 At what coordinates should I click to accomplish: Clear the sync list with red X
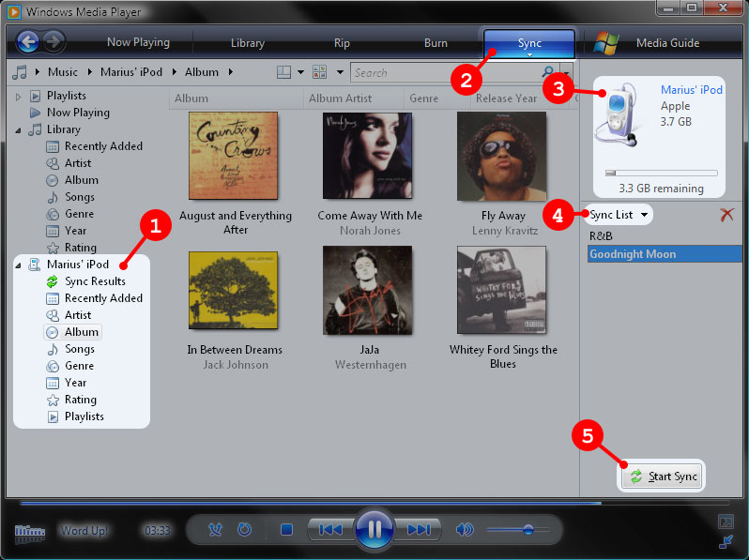coord(726,215)
